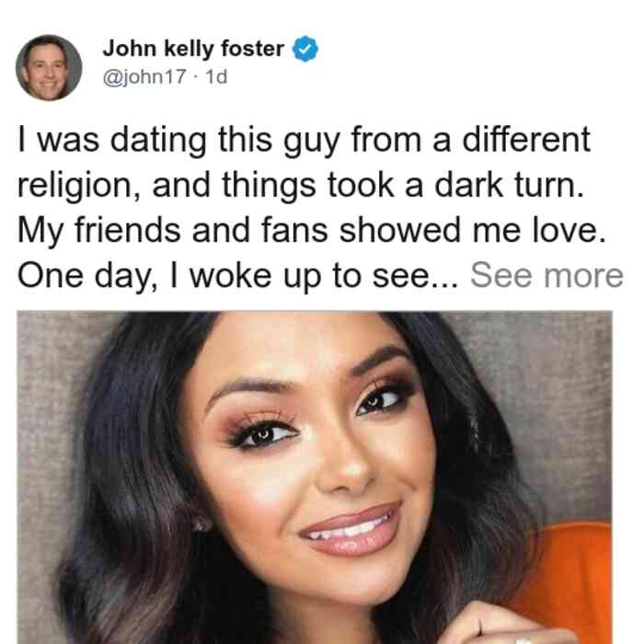Open the attached photo of the woman
The width and height of the screenshot is (644, 644).
(315, 477)
